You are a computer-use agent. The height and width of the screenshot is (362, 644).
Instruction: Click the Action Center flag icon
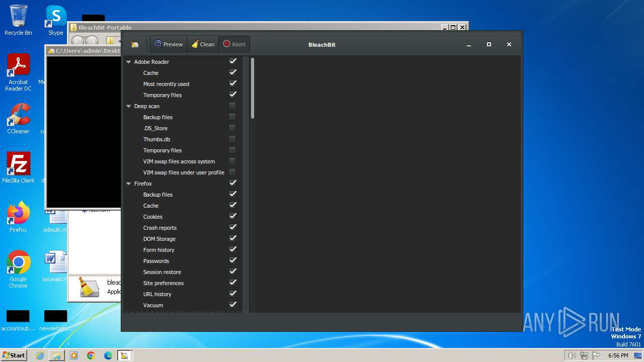596,355
